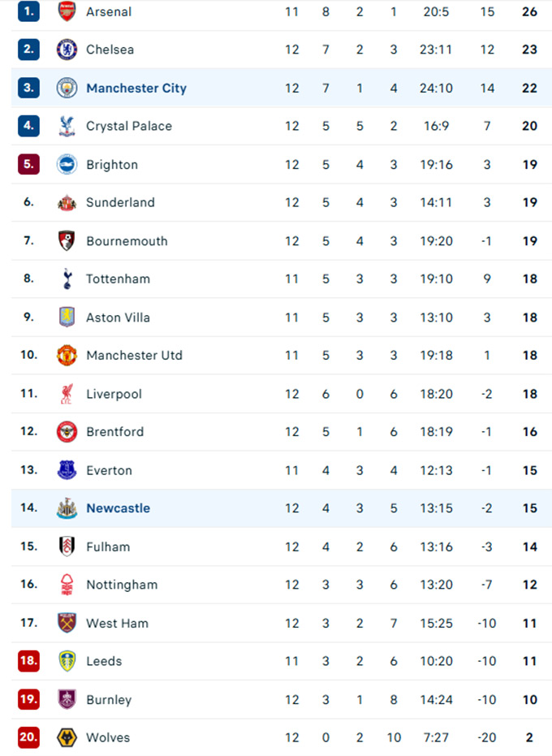The width and height of the screenshot is (552, 756).
Task: Click the West Ham crest icon
Action: click(67, 623)
